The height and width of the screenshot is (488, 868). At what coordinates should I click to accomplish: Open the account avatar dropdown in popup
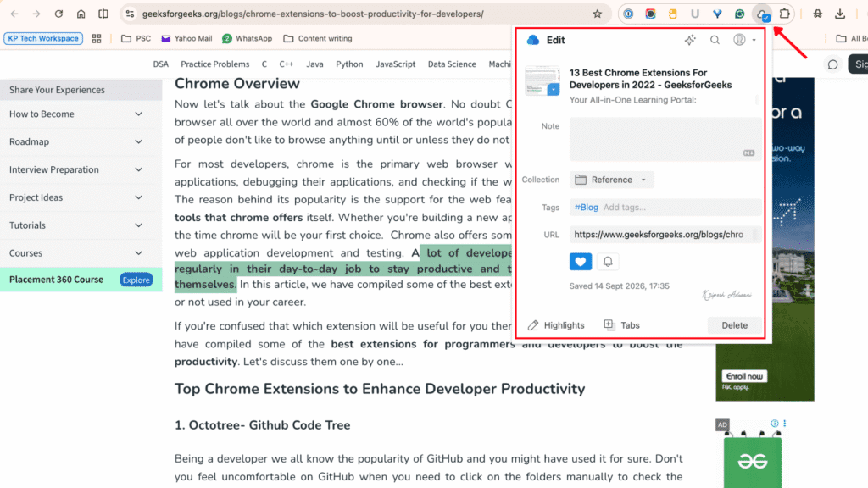[744, 40]
